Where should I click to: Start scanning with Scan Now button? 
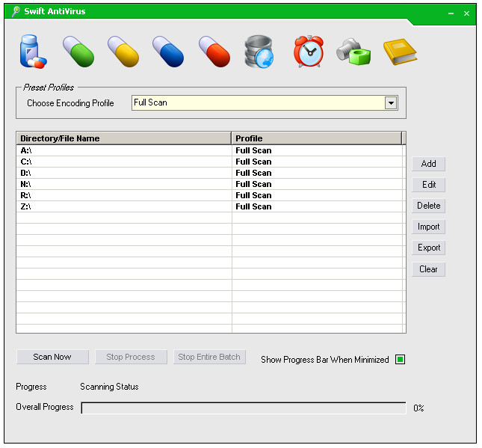pos(52,357)
